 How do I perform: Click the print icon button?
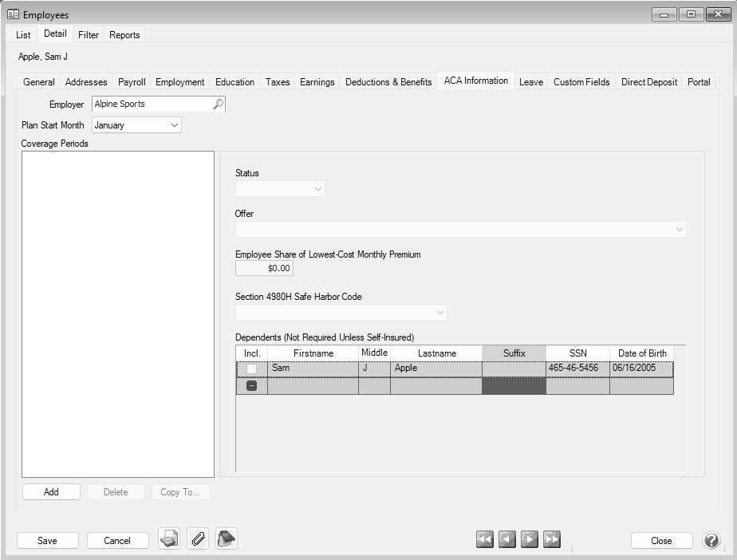click(168, 540)
